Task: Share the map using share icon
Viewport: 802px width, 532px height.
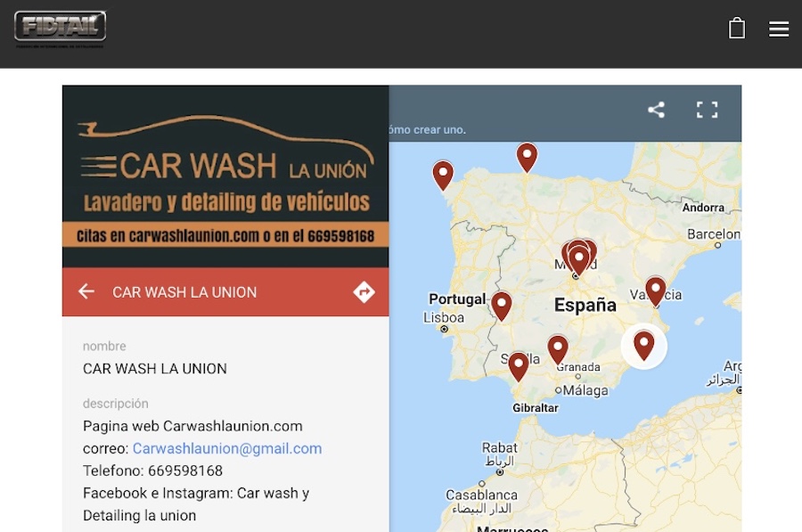Action: [x=656, y=110]
